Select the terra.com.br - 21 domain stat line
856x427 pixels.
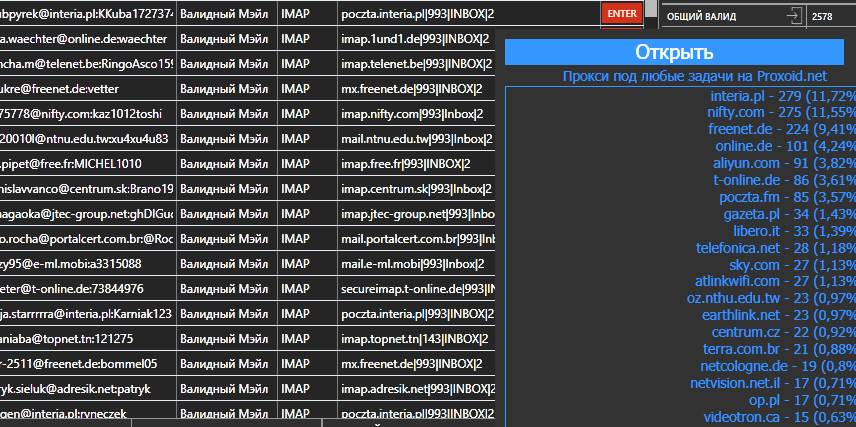click(x=779, y=349)
